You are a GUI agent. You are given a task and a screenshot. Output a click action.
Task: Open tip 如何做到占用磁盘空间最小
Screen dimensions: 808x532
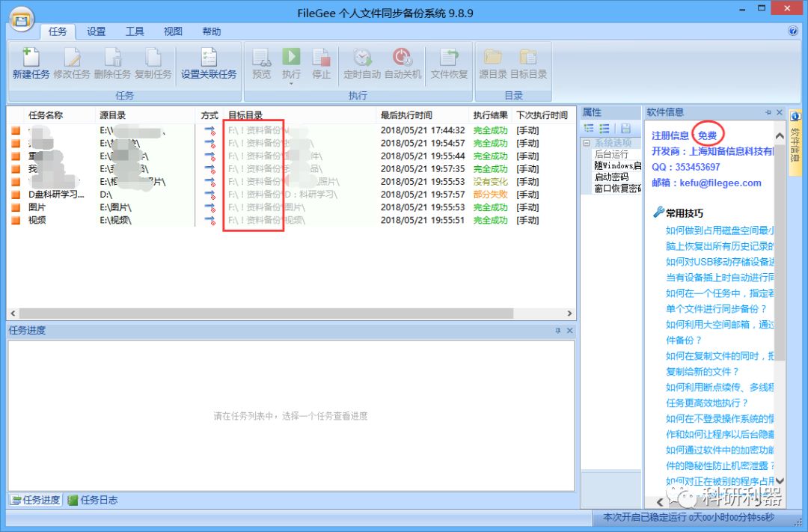[x=720, y=230]
